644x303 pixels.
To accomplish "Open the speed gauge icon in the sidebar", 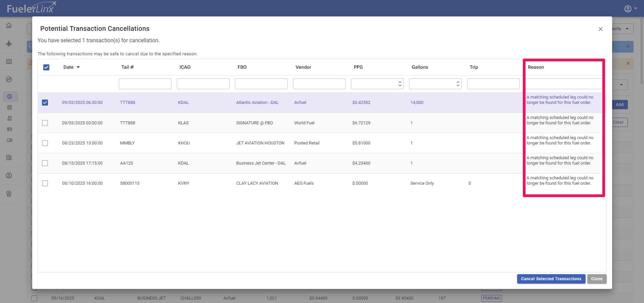I will click(x=9, y=79).
